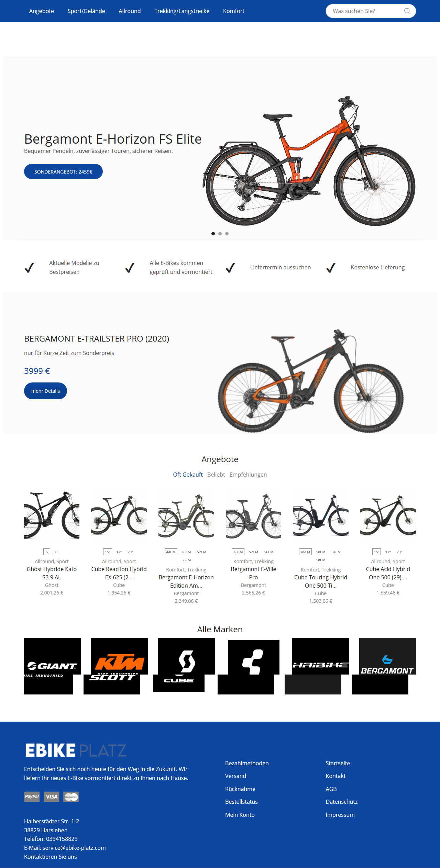This screenshot has height=868, width=440.
Task: Open the Giant brand logo
Action: point(52,656)
